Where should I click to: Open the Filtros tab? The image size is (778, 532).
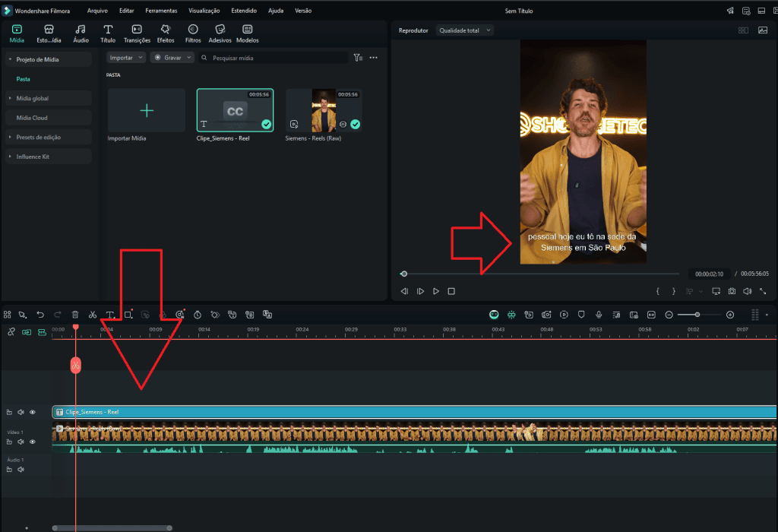pos(193,33)
